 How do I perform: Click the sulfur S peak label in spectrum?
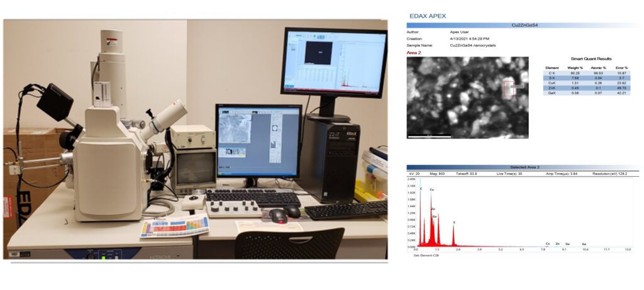click(x=454, y=222)
